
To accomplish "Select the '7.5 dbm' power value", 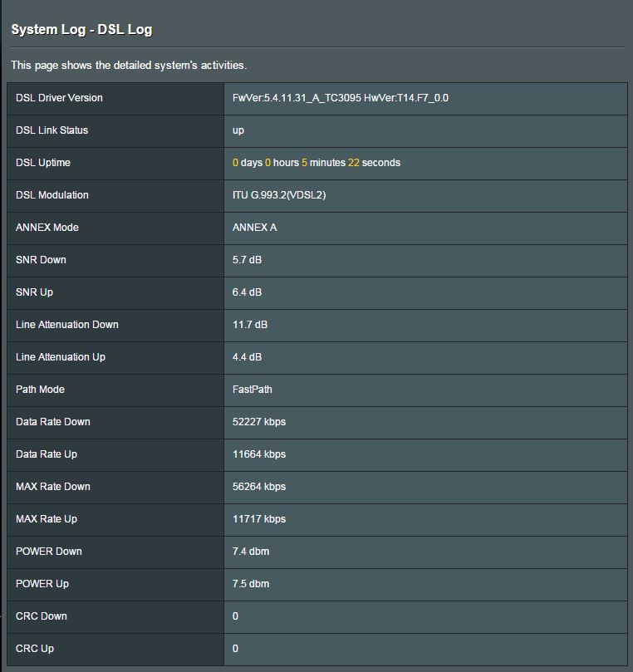I will [x=251, y=584].
